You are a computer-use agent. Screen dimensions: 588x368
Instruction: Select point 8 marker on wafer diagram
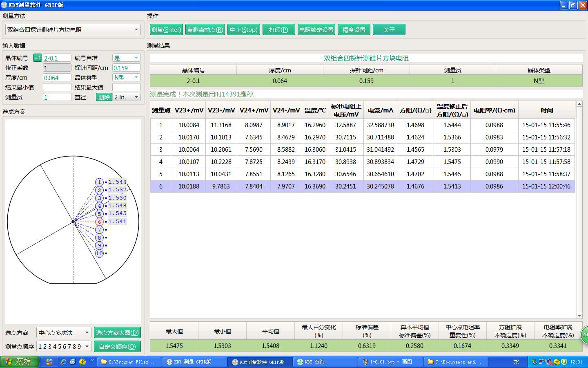click(x=99, y=238)
